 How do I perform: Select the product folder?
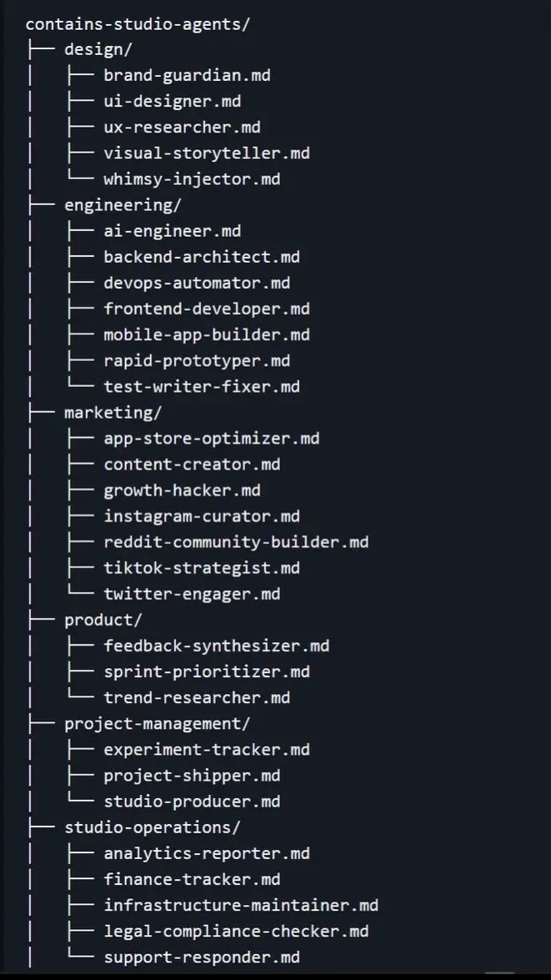pyautogui.click(x=103, y=620)
